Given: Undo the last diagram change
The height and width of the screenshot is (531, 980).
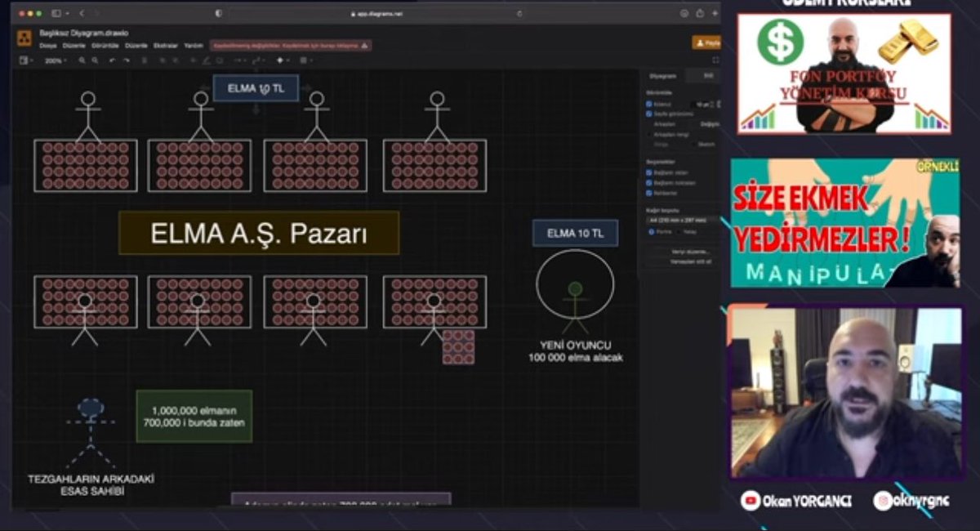Looking at the screenshot, I should point(113,60).
